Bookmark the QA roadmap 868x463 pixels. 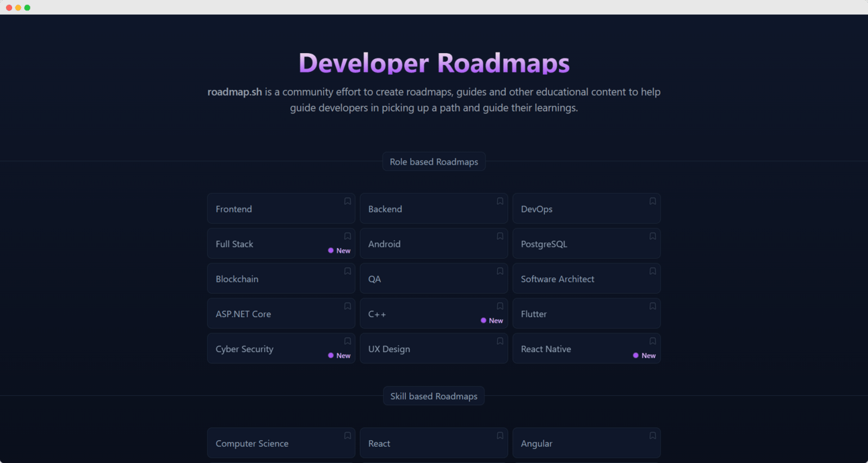(x=500, y=271)
